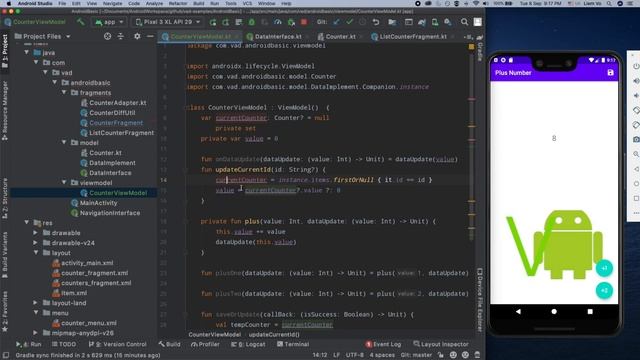Click the locate/scroll from source target icon

click(107, 36)
